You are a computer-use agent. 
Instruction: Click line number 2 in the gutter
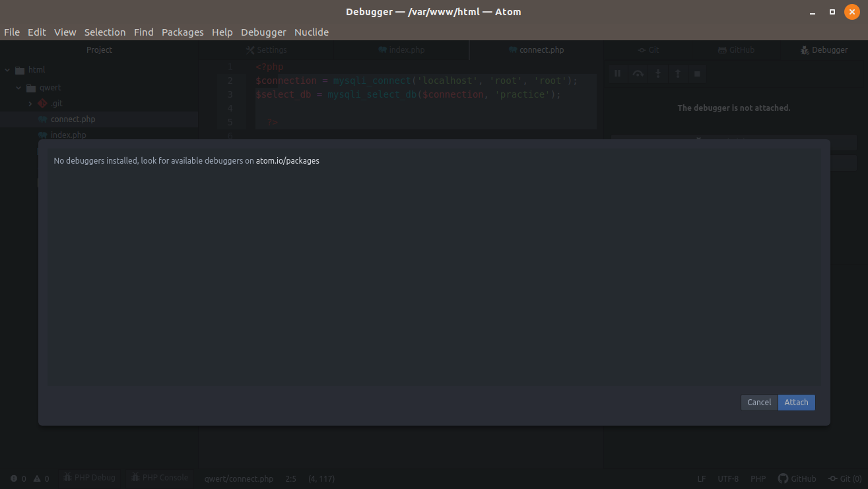point(230,81)
